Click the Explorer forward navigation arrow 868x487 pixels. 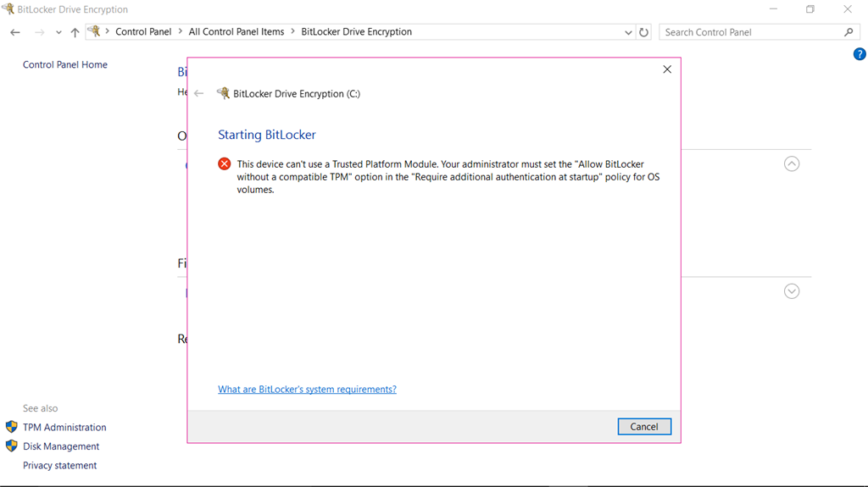pos(39,32)
